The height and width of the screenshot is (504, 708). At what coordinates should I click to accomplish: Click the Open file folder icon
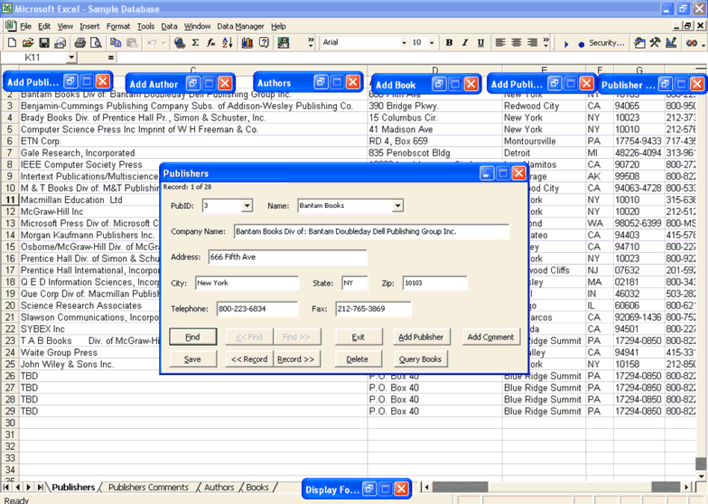pyautogui.click(x=27, y=43)
